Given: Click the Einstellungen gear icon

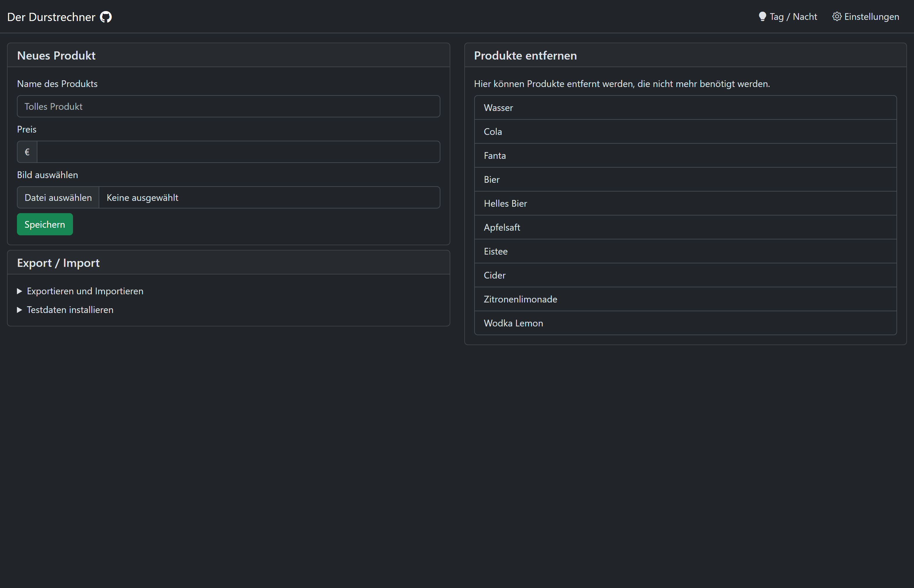Looking at the screenshot, I should point(837,16).
